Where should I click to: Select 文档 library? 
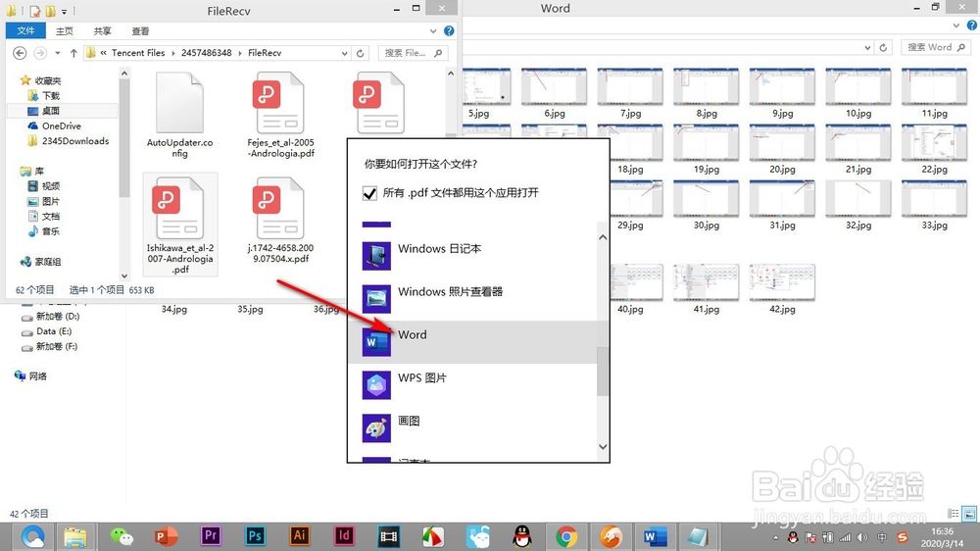[44, 216]
